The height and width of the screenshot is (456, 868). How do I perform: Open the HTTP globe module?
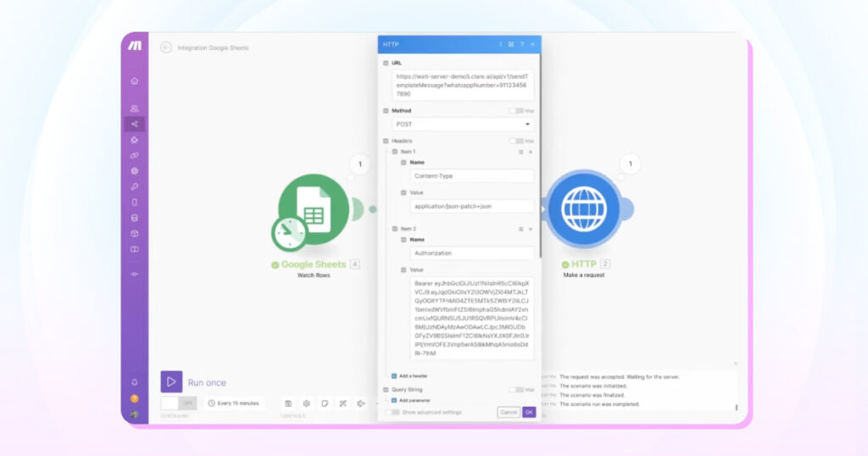[584, 209]
